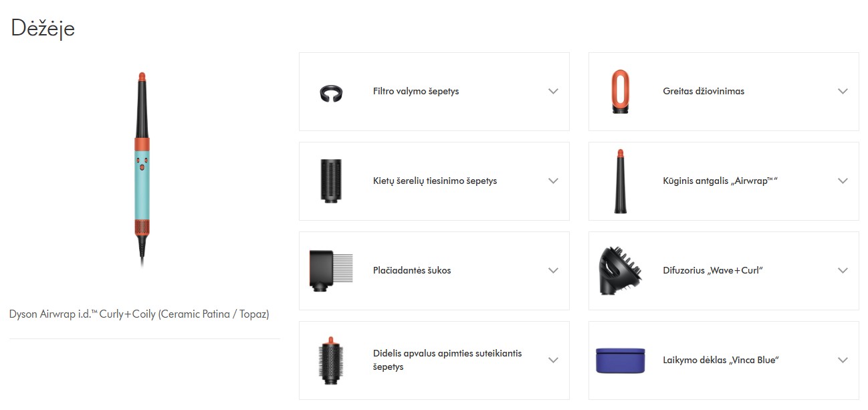Viewport: 868px width, 410px height.
Task: Click the Vinca Blue storage case image
Action: (620, 361)
